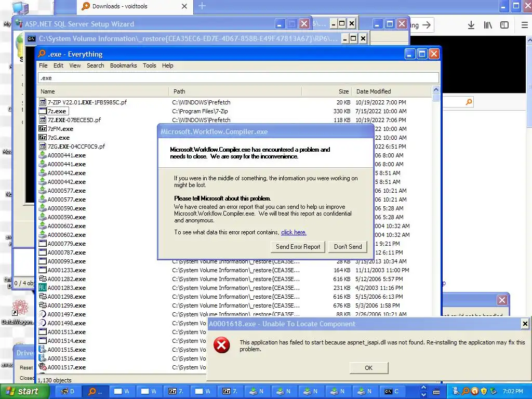Click Everything window title bar icon

tap(42, 54)
